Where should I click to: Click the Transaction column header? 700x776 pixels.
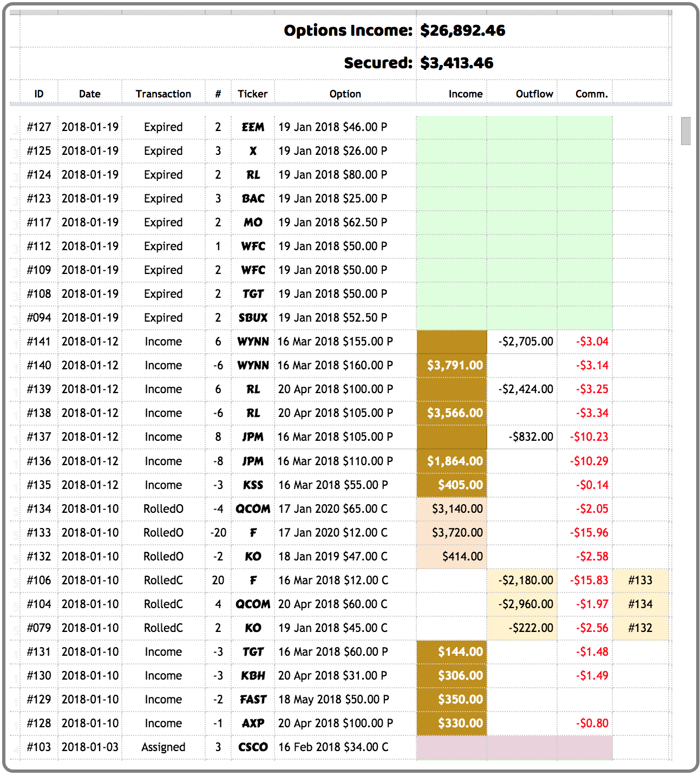click(x=163, y=94)
